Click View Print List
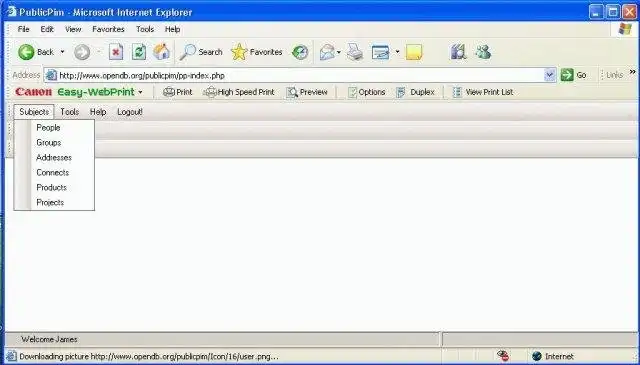The image size is (640, 365). click(x=483, y=92)
